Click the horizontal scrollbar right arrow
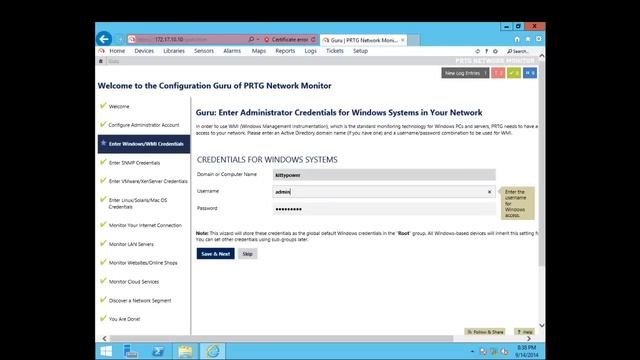The width and height of the screenshot is (640, 360). point(529,338)
